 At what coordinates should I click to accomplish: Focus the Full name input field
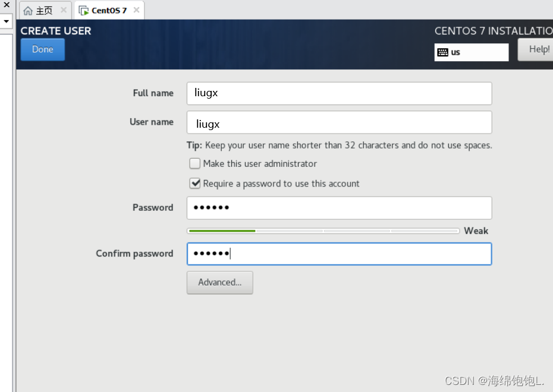click(340, 93)
